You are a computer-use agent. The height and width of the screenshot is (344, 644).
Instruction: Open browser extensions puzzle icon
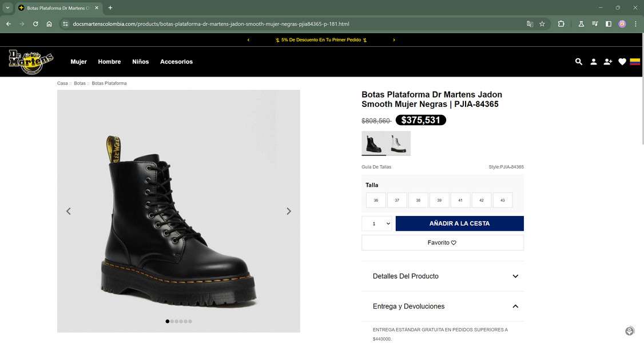tap(561, 24)
